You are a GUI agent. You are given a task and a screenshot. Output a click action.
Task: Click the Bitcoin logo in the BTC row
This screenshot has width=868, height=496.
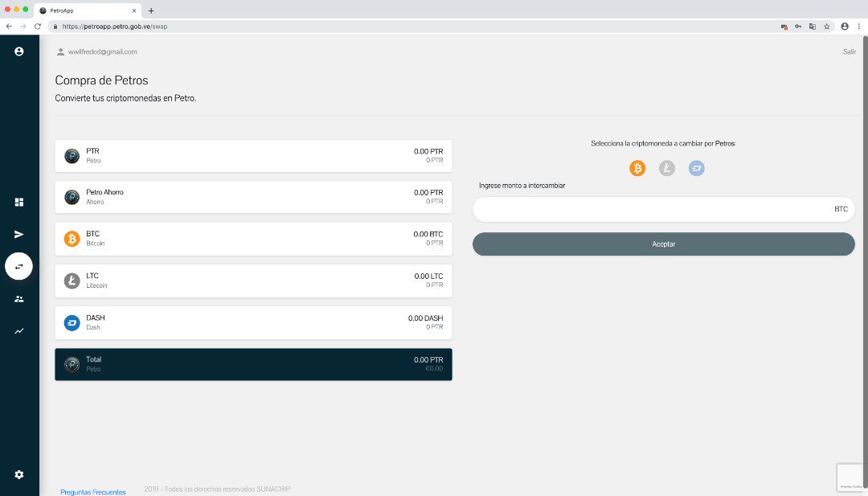tap(72, 239)
